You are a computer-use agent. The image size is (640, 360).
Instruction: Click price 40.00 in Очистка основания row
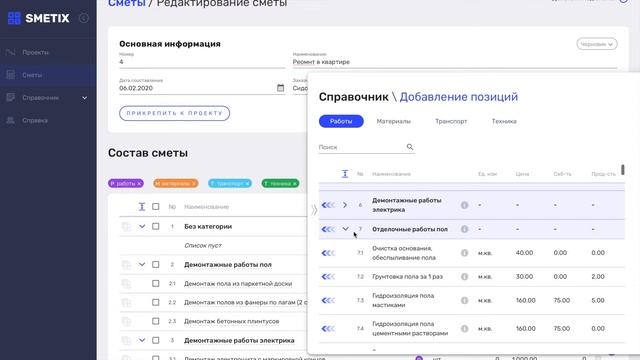[524, 253]
